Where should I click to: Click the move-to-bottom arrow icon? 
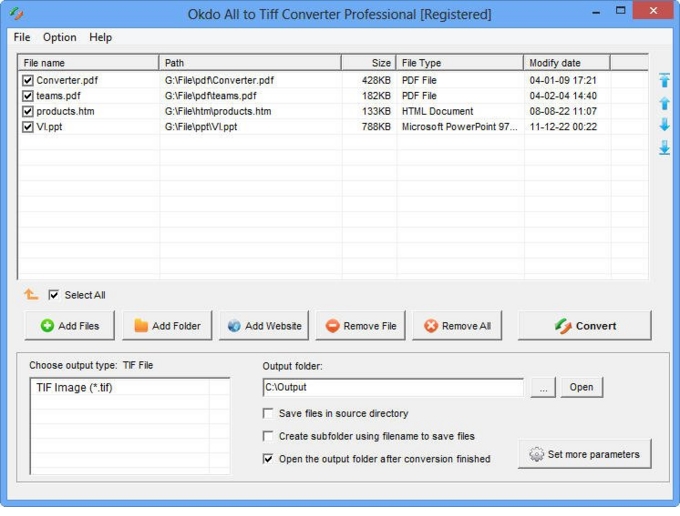click(664, 148)
